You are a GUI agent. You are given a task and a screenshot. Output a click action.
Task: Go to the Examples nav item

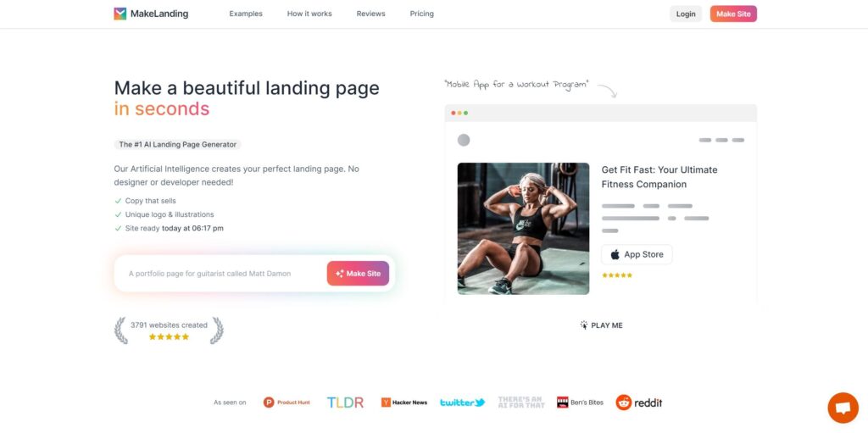(246, 14)
